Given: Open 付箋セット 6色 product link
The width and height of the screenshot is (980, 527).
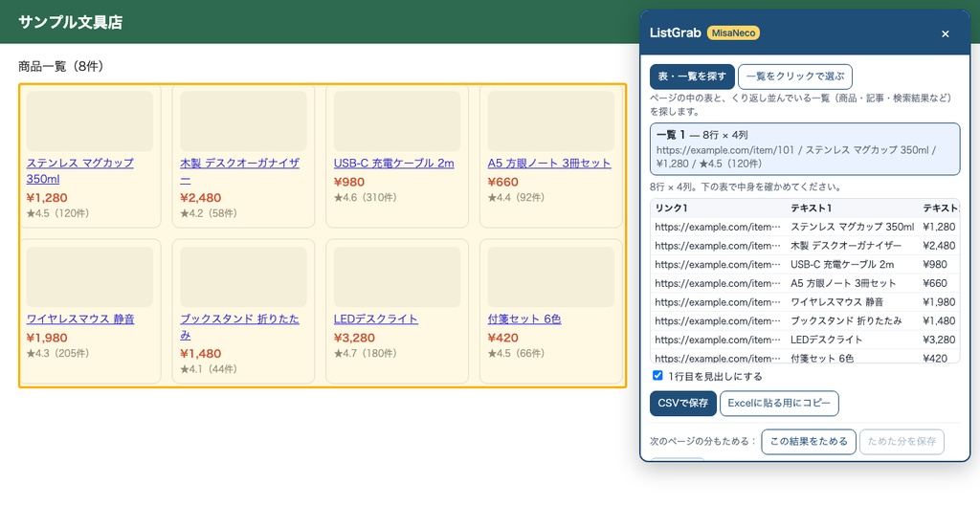Looking at the screenshot, I should click(524, 319).
